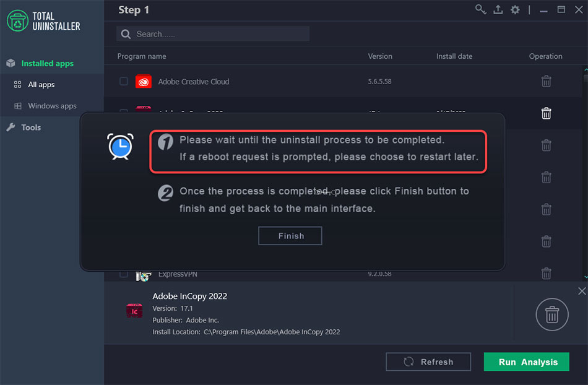Click the Total Uninstaller logo icon
Screen dimensions: 588x385
[17, 20]
